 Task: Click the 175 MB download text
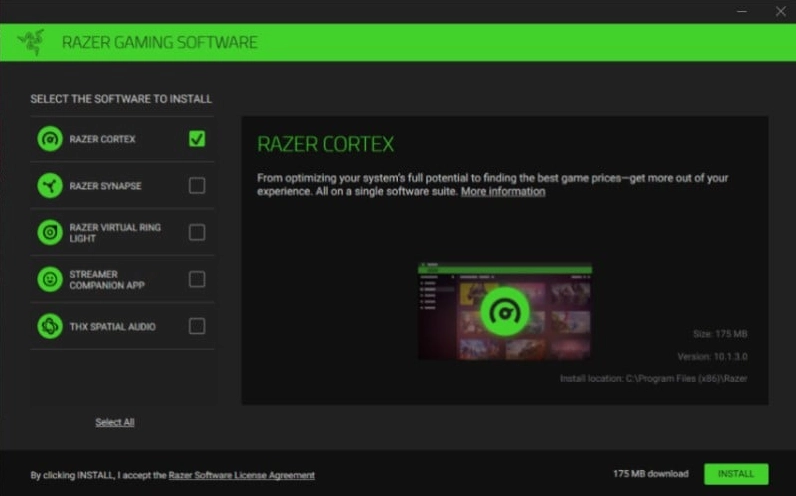[x=651, y=474]
